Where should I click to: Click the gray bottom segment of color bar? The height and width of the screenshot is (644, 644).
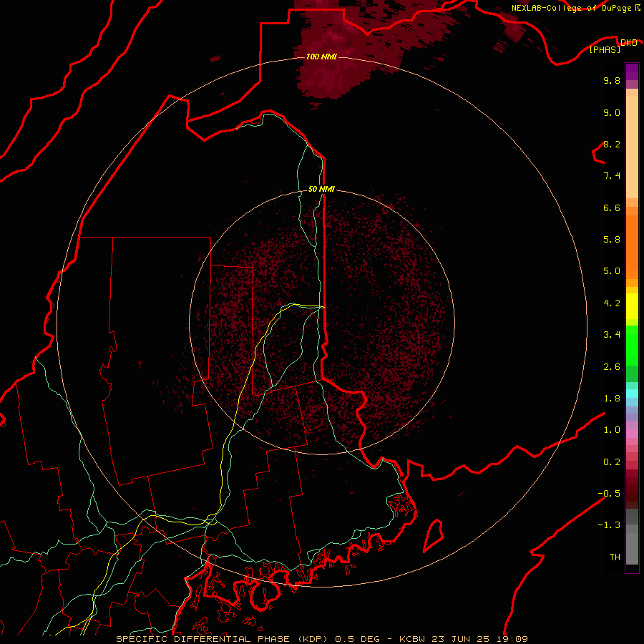pos(632,548)
